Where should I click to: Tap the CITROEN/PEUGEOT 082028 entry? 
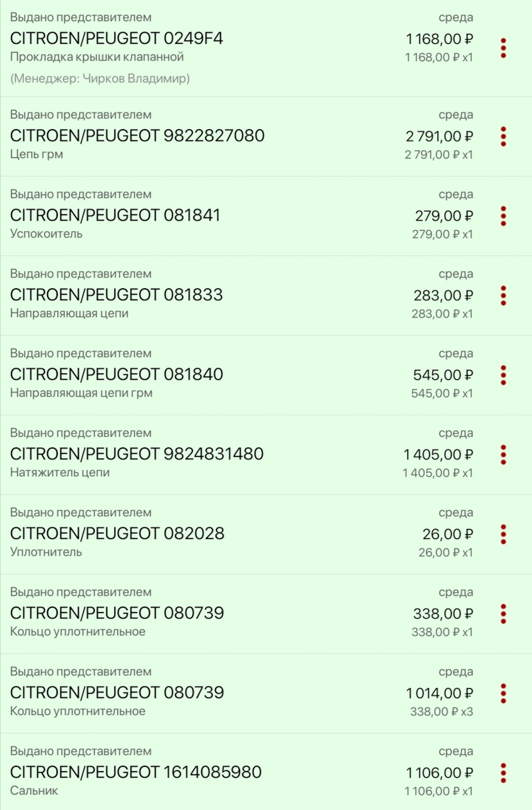tap(117, 533)
